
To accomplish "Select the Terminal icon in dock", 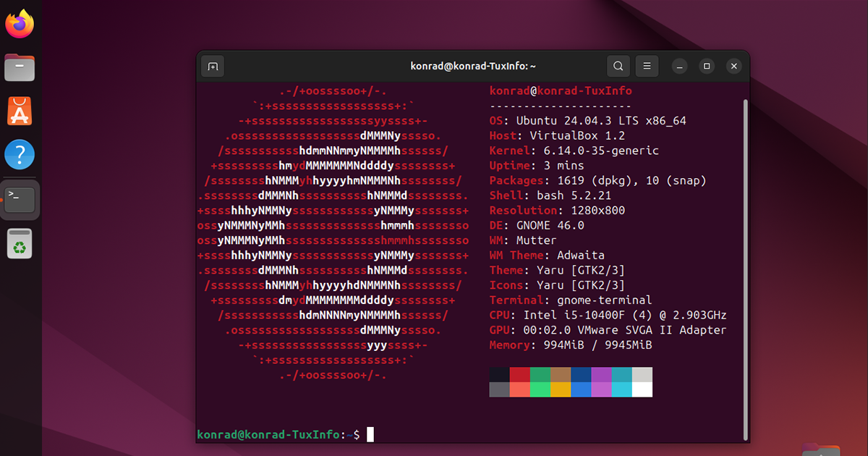I will pos(20,199).
